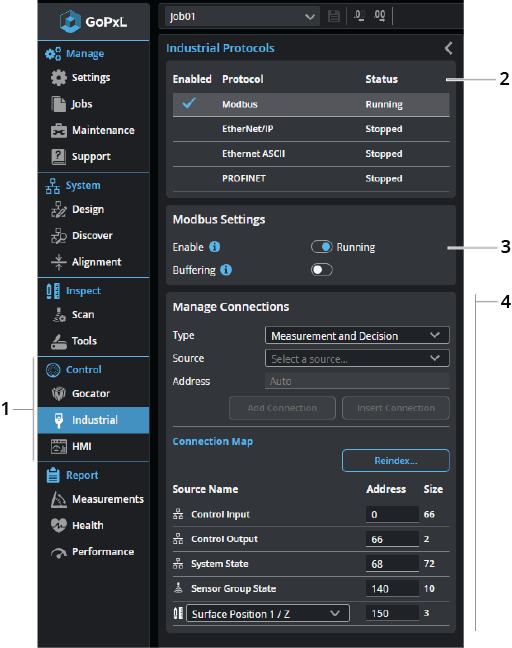Show info tooltip for Buffering setting

tap(226, 270)
